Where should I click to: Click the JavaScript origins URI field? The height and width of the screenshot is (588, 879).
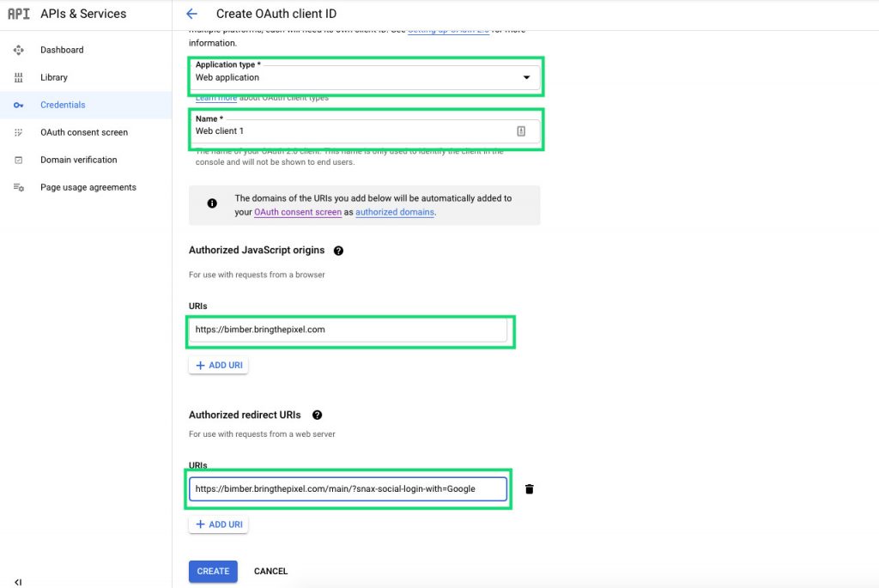(x=348, y=330)
